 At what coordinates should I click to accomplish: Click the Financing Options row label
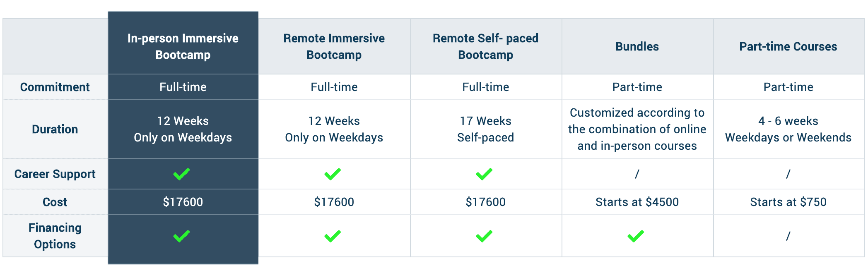(x=55, y=236)
